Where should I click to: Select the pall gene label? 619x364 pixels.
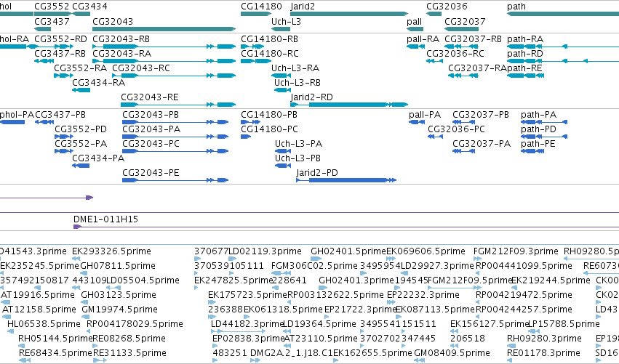point(415,21)
